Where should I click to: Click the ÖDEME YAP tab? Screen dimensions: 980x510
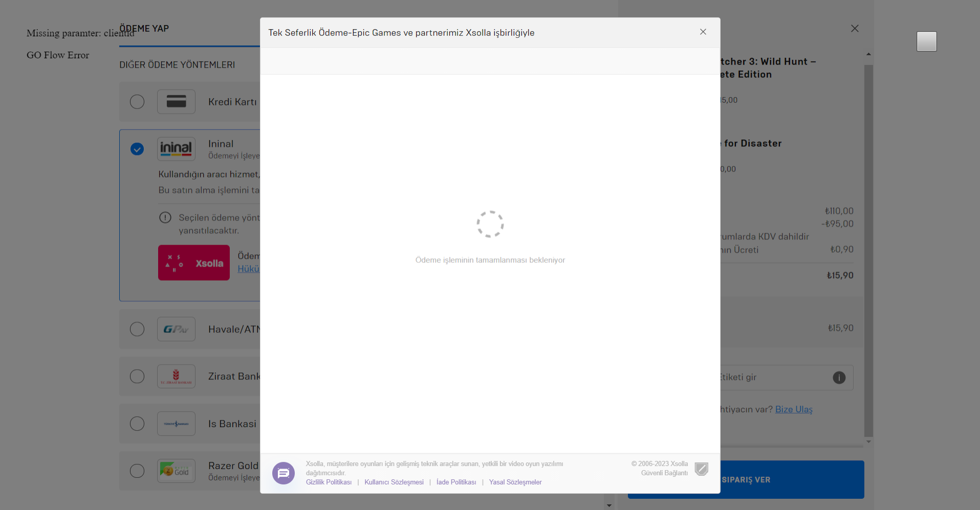pyautogui.click(x=144, y=29)
